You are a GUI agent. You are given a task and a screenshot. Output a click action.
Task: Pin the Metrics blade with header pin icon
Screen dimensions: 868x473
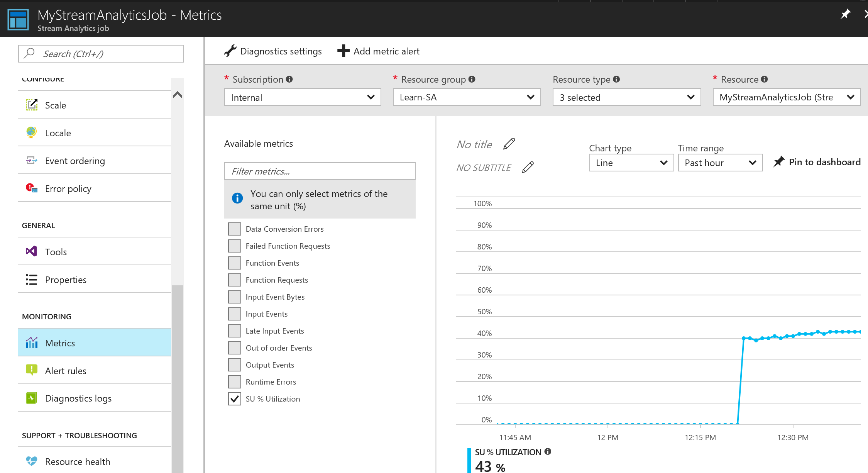[845, 15]
